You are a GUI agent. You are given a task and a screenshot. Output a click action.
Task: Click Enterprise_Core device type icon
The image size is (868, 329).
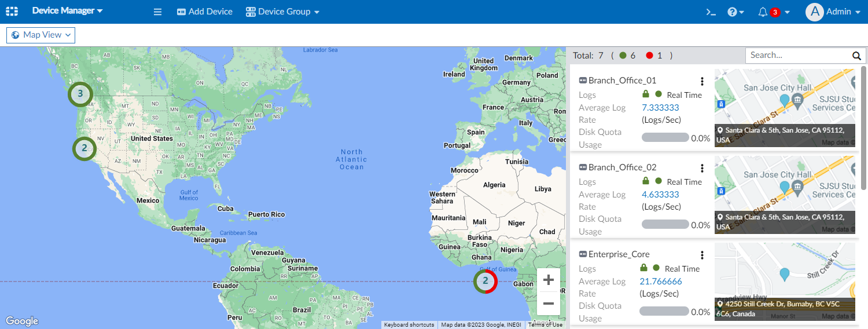point(583,255)
